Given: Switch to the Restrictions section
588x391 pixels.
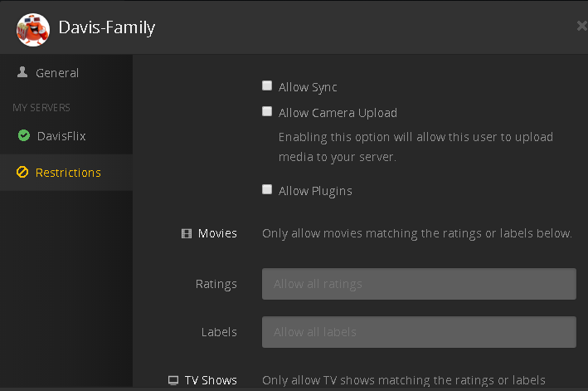Looking at the screenshot, I should pyautogui.click(x=68, y=173).
